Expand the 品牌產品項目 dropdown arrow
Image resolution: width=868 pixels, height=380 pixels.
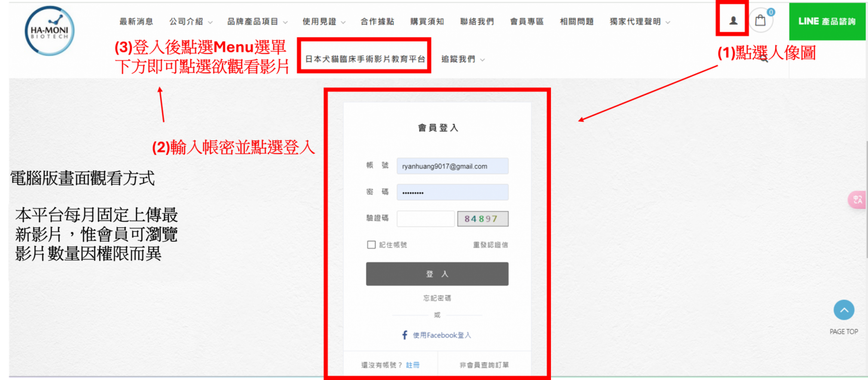(285, 22)
